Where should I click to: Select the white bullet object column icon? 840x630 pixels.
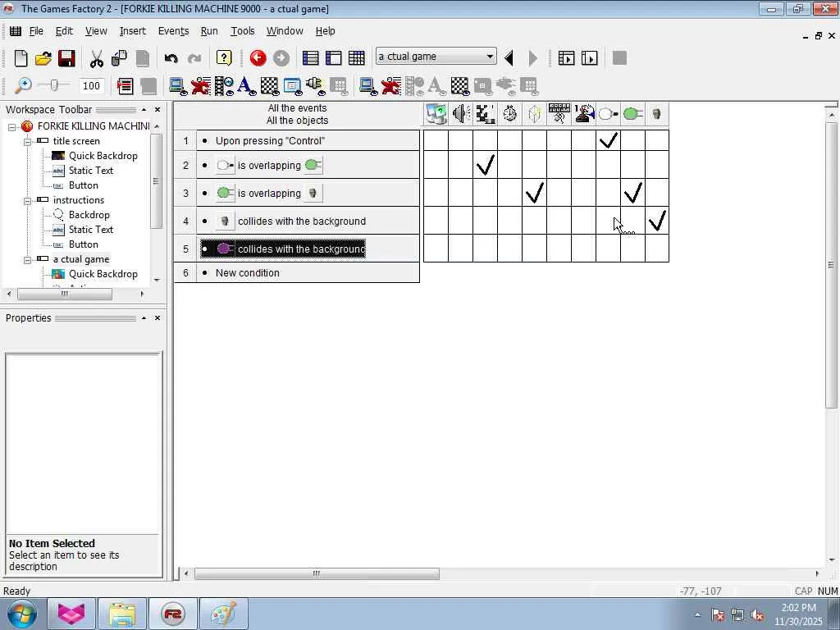point(608,114)
